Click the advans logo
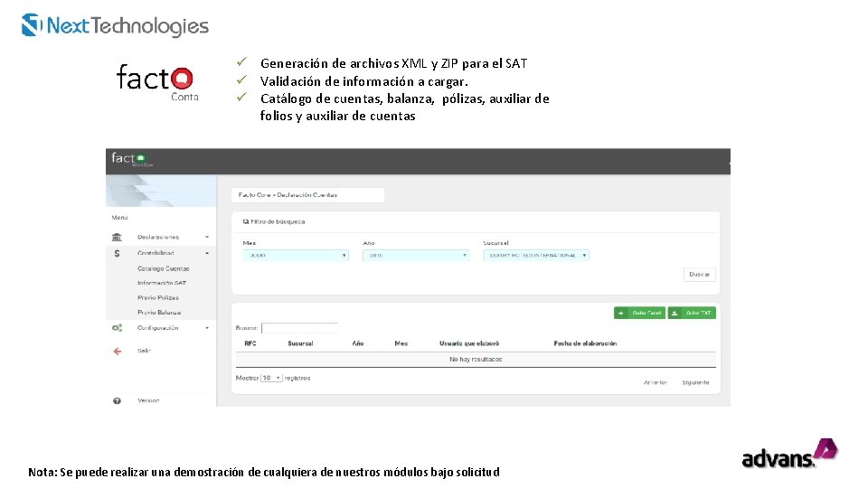 pos(789,454)
